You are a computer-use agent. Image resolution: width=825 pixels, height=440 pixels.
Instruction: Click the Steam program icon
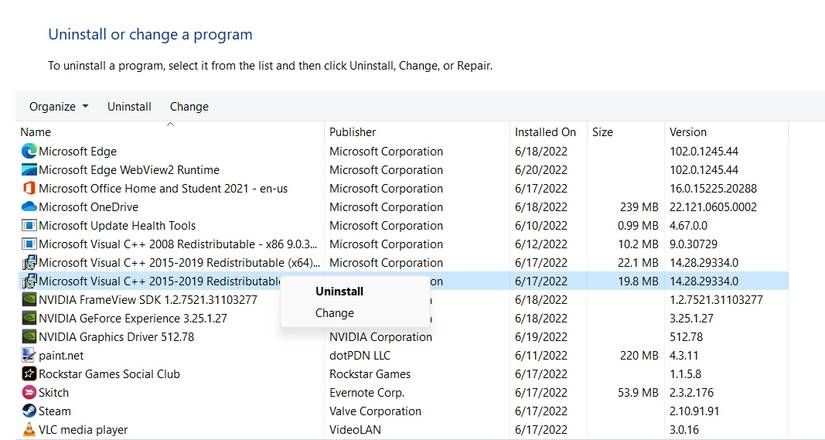point(29,411)
